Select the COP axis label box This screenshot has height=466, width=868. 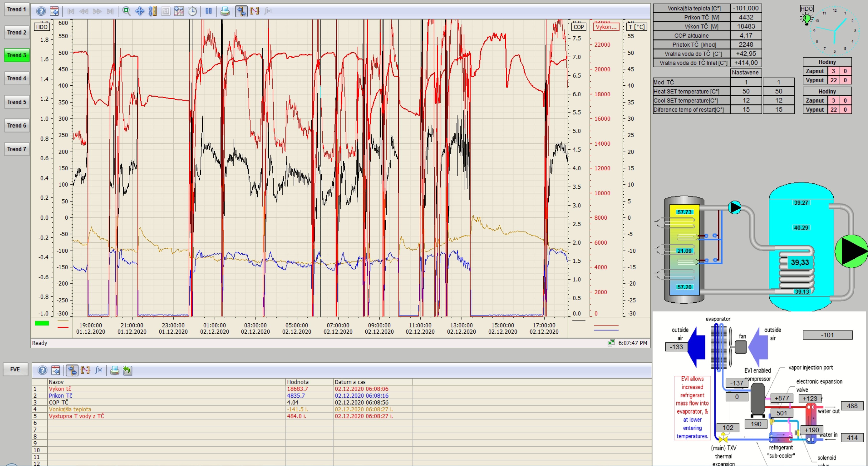[579, 27]
